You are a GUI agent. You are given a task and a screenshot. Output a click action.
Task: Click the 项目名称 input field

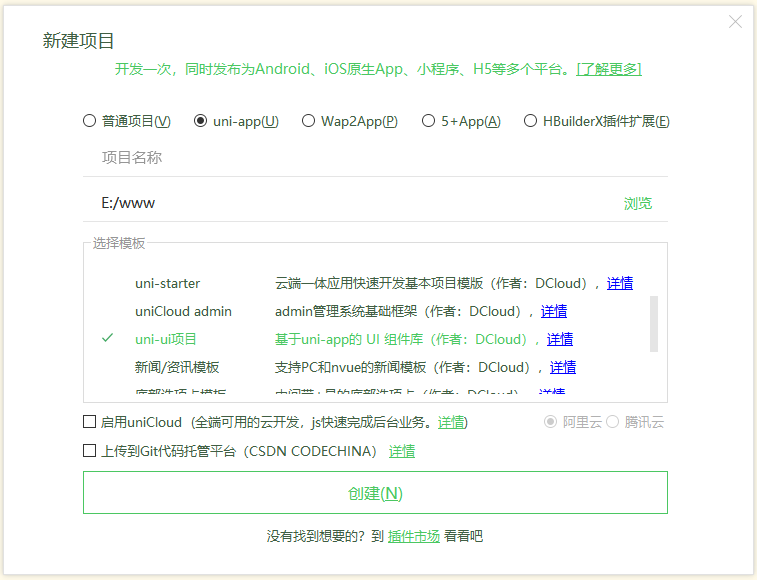coord(375,157)
